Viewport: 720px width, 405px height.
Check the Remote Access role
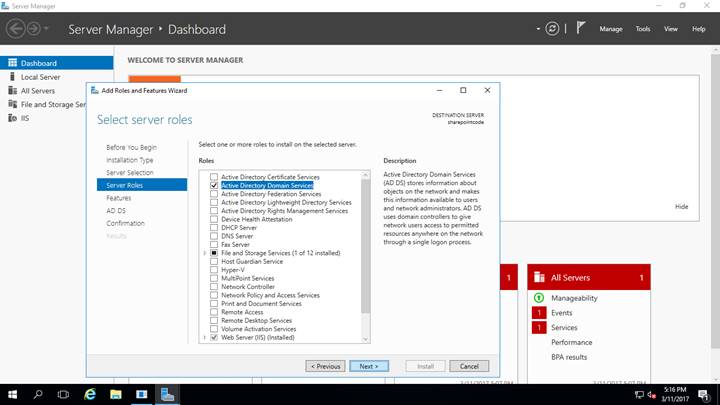214,312
